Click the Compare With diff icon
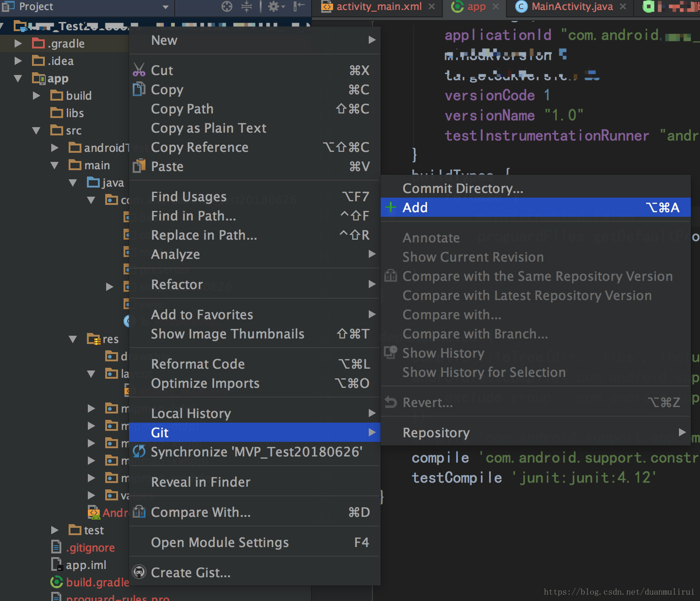 tap(139, 512)
